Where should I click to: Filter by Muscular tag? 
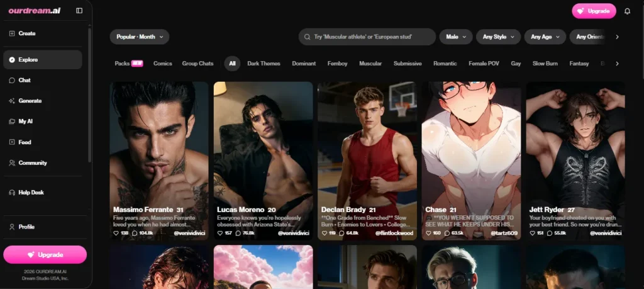coord(370,64)
